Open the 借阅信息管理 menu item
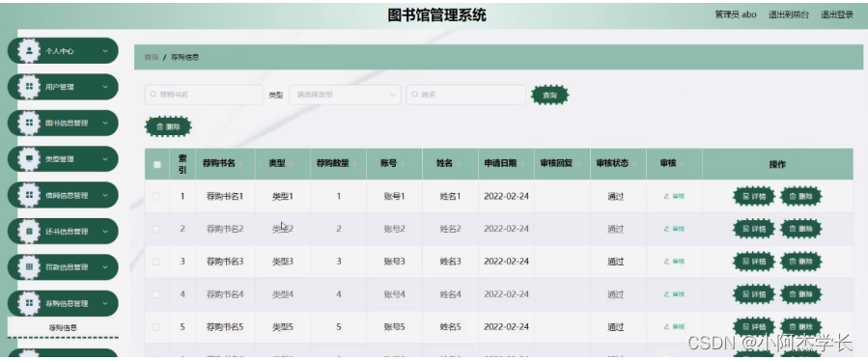Image resolution: width=868 pixels, height=361 pixels. [x=63, y=195]
